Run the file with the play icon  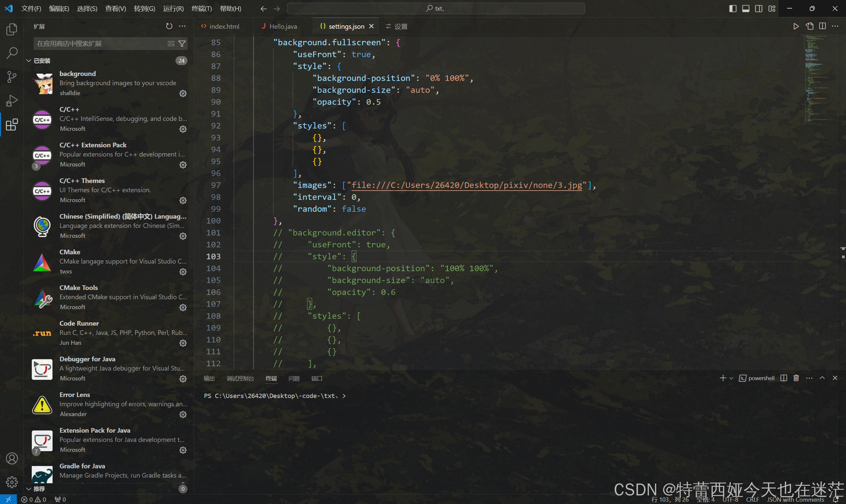tap(796, 26)
